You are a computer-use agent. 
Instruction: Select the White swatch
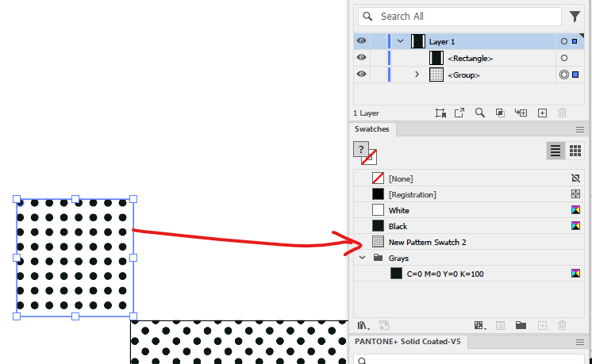pos(469,210)
